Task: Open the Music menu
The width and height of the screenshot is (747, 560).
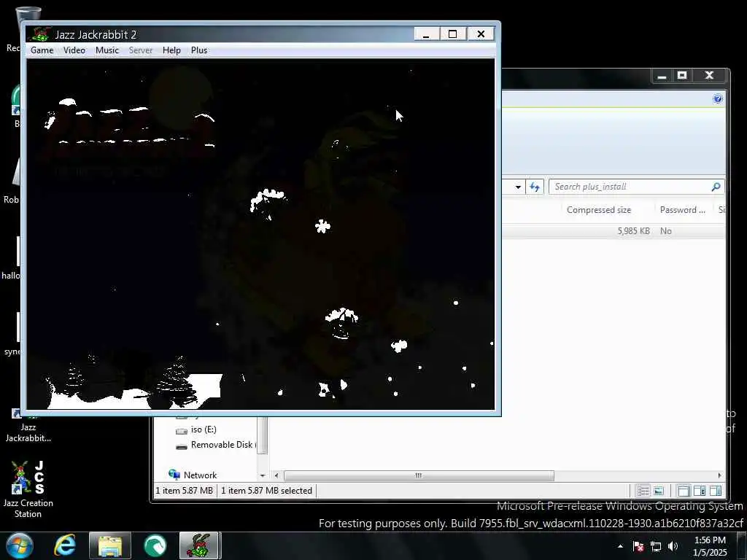Action: 107,50
